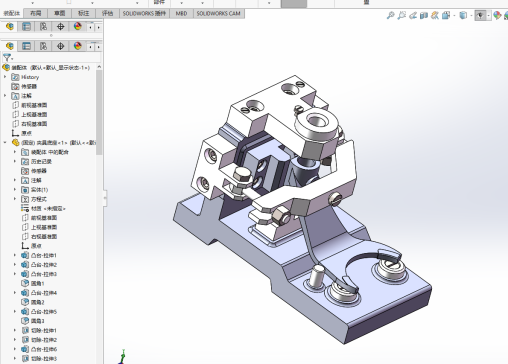Image resolution: width=508 pixels, height=364 pixels.
Task: Switch to the 装配体 ribbon tab
Action: [x=12, y=13]
